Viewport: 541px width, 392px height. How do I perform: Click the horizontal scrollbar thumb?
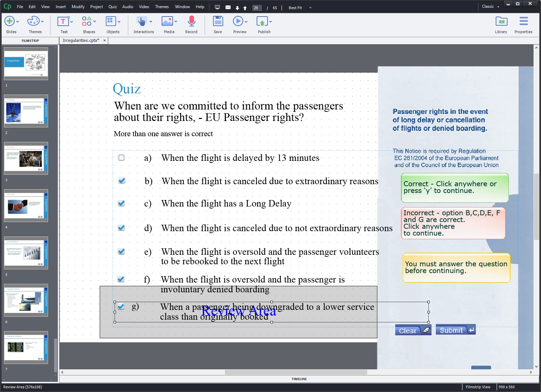point(296,372)
